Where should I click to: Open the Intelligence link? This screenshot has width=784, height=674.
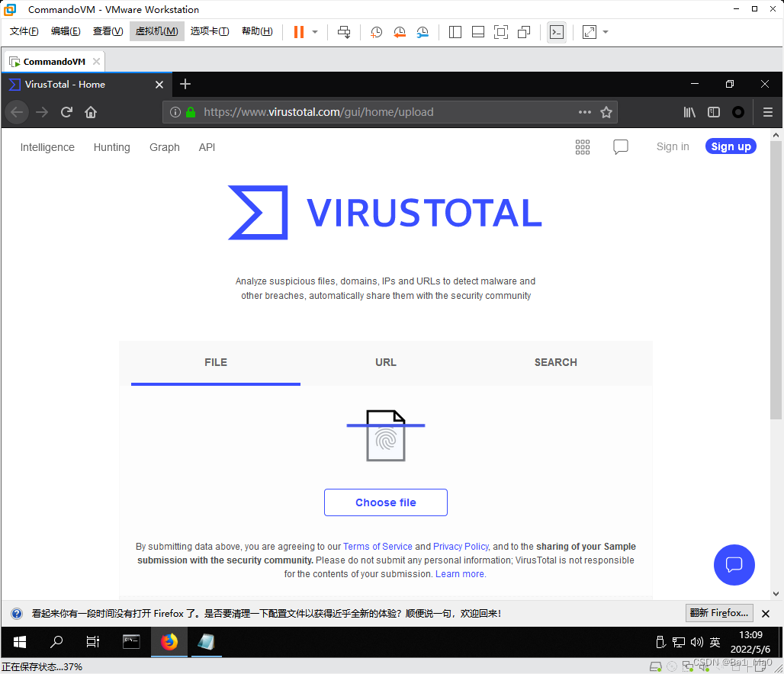47,147
